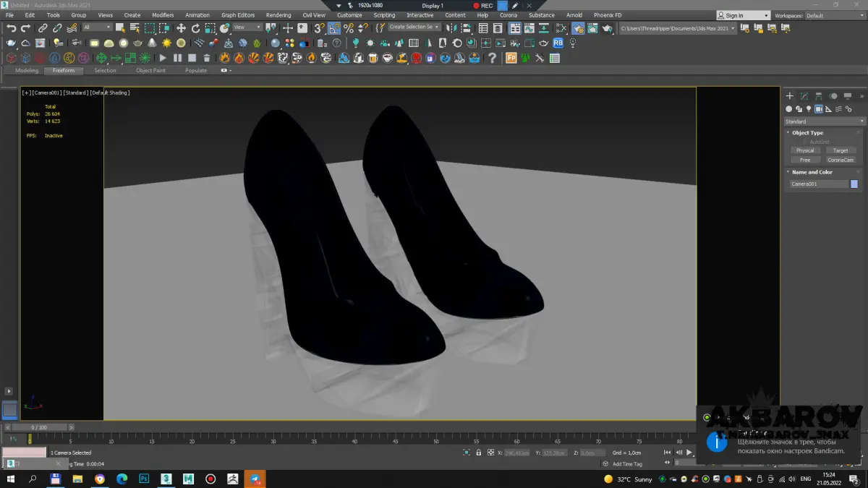Screen dimensions: 868x488
Task: Toggle selection lock padlock in status bar
Action: [x=479, y=453]
